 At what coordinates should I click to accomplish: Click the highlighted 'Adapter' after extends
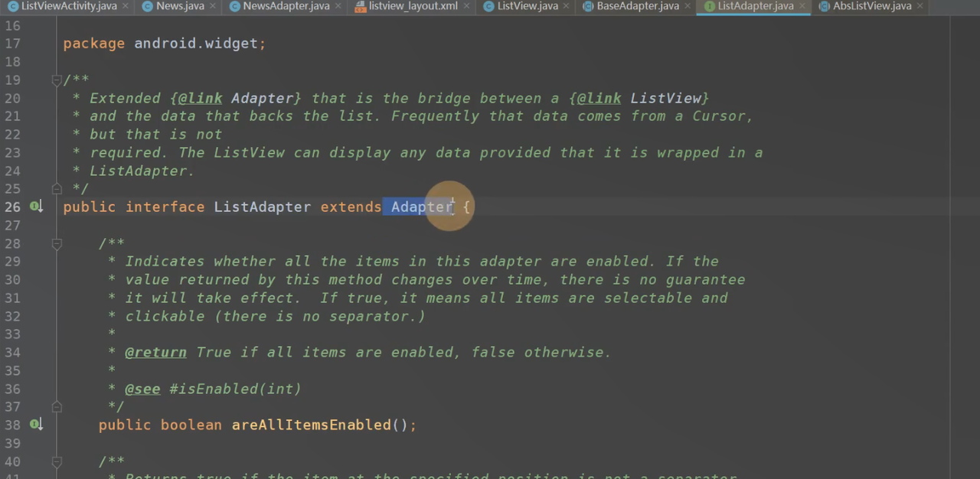tap(422, 207)
